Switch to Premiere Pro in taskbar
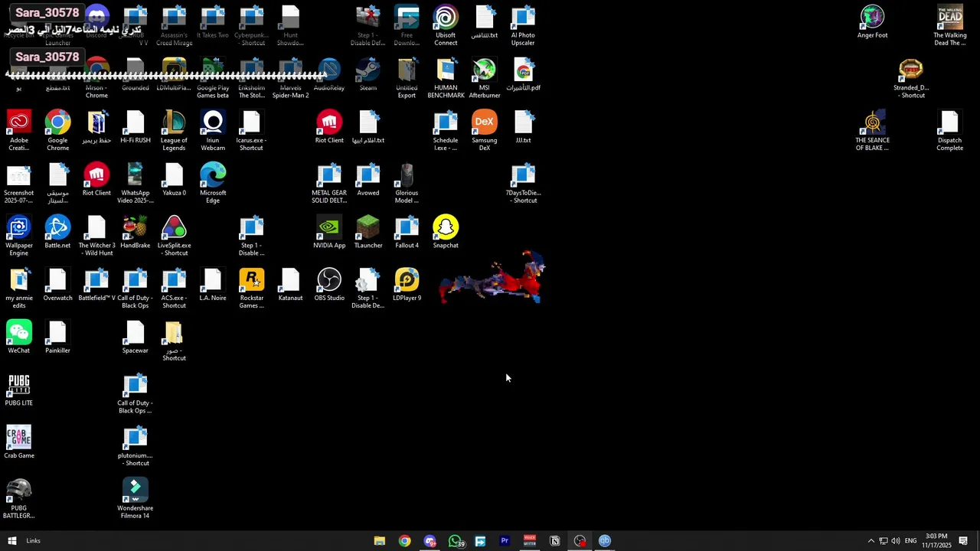Screen dimensions: 980x551 505,541
